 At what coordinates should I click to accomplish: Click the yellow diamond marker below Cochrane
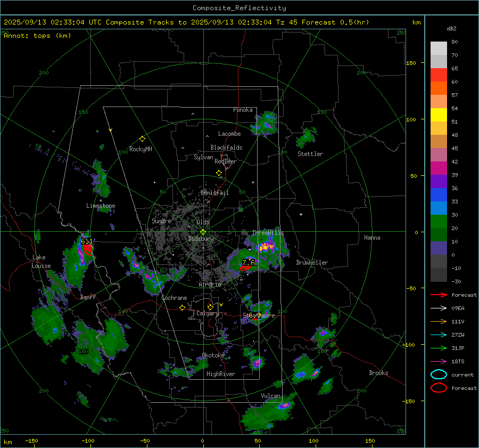click(182, 308)
